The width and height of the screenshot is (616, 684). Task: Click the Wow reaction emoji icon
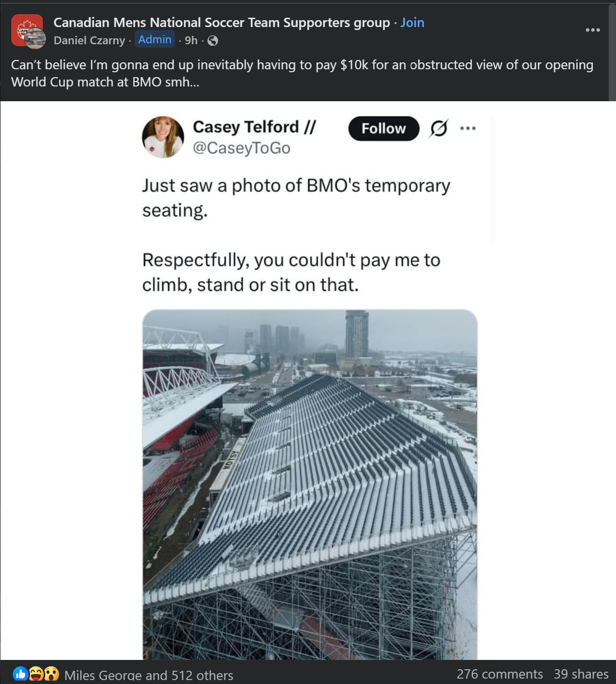click(x=51, y=674)
